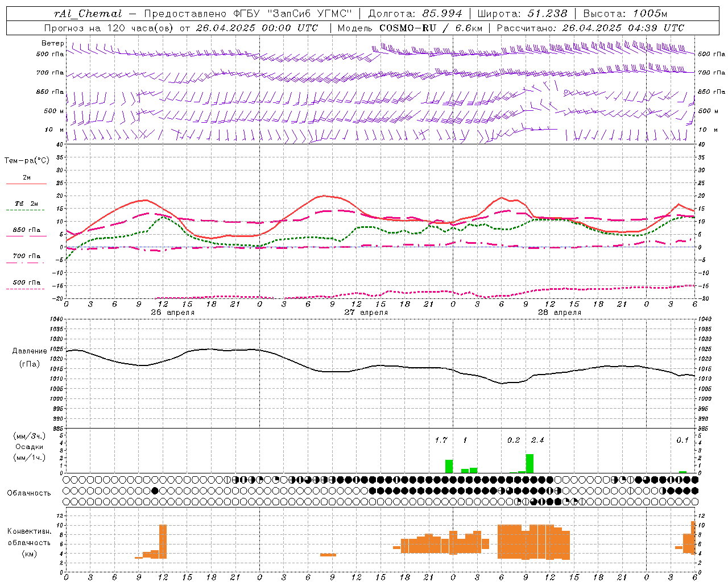This screenshot has width=728, height=582.
Task: Click the tall orange bar at 12h 26 апреля
Action: 163,542
